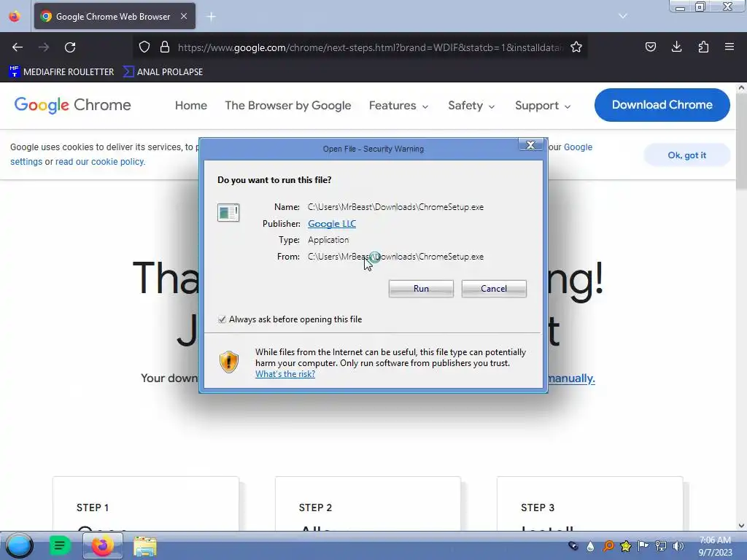Expand the Support menu
Image resolution: width=747 pixels, height=560 pixels.
click(x=543, y=105)
